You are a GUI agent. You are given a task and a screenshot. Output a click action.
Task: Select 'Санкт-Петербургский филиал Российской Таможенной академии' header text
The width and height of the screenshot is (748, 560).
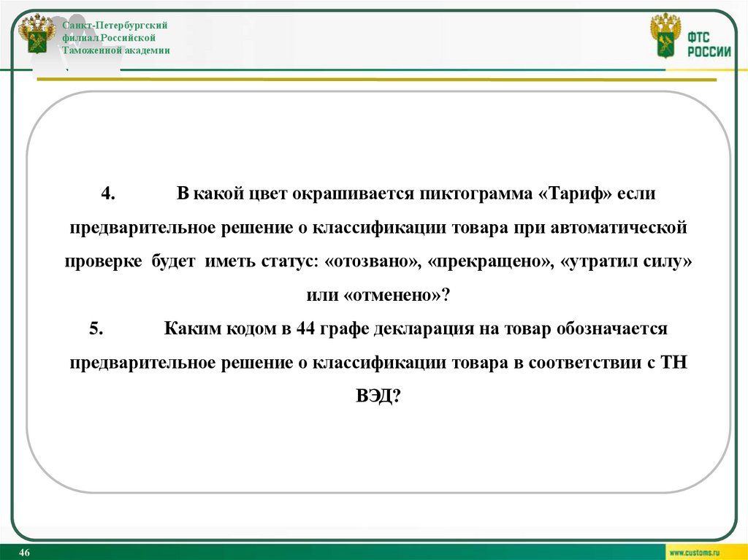pos(115,38)
